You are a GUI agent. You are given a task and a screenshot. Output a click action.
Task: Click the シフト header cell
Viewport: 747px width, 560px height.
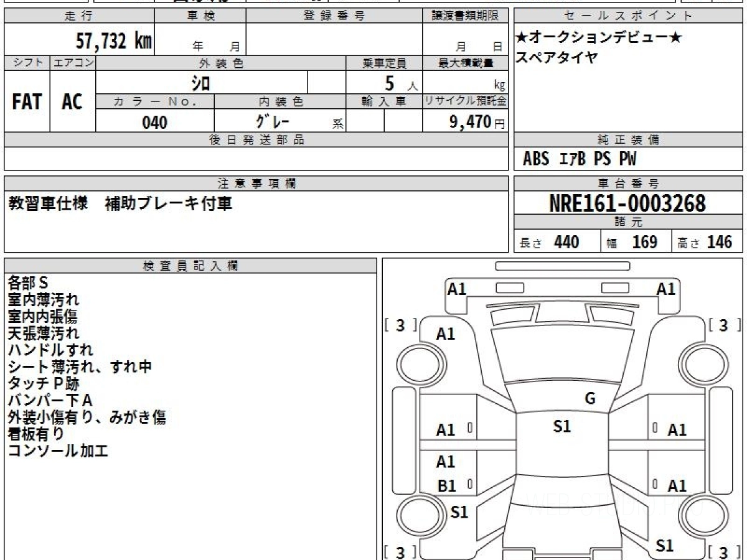pyautogui.click(x=27, y=63)
